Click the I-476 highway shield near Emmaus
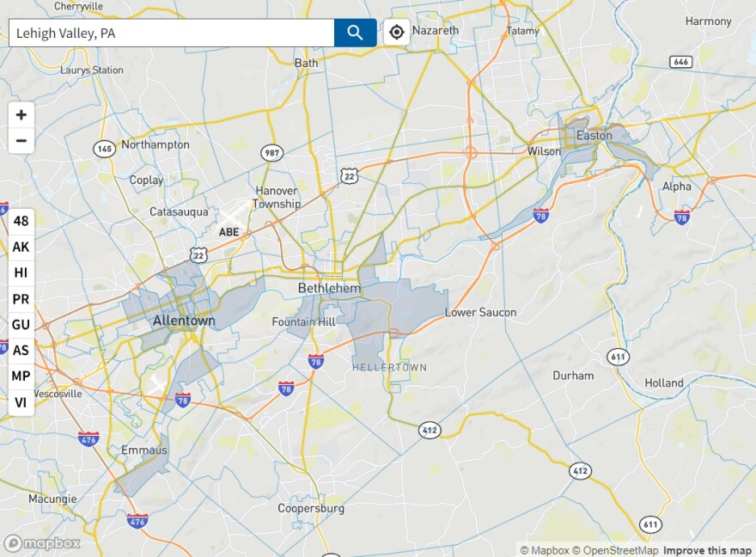 tap(88, 439)
